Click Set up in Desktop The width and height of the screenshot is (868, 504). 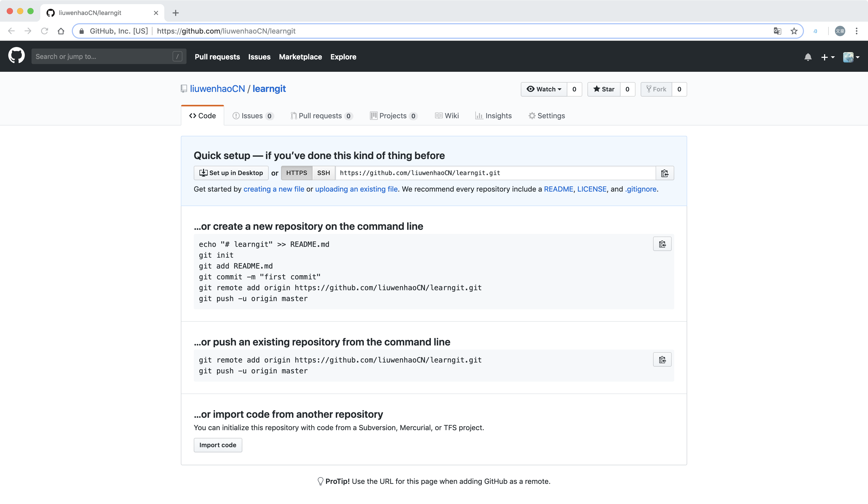pyautogui.click(x=231, y=173)
